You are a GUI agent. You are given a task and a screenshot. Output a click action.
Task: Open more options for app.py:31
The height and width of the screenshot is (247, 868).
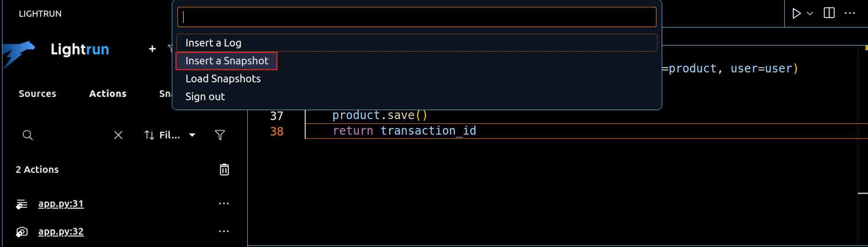[x=224, y=204]
